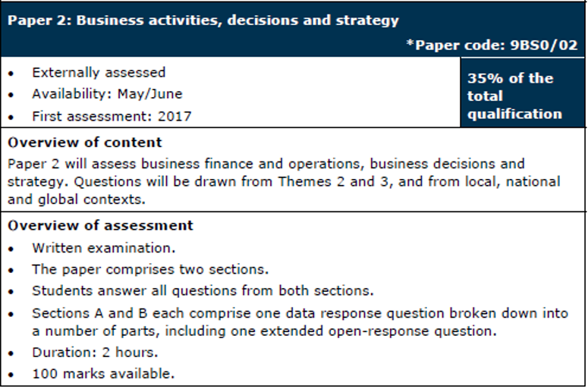Image resolution: width=588 pixels, height=389 pixels.
Task: Click the 100 marks available bullet
Action: 103,374
